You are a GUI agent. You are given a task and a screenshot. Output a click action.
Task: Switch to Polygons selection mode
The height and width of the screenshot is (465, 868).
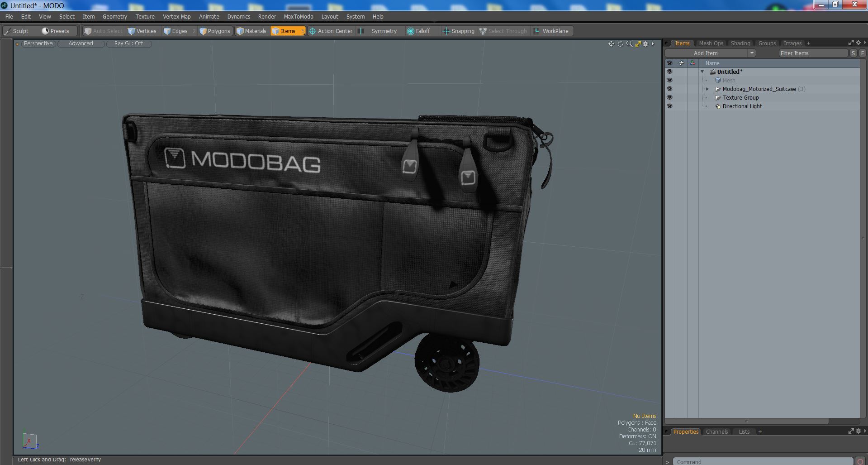point(215,31)
